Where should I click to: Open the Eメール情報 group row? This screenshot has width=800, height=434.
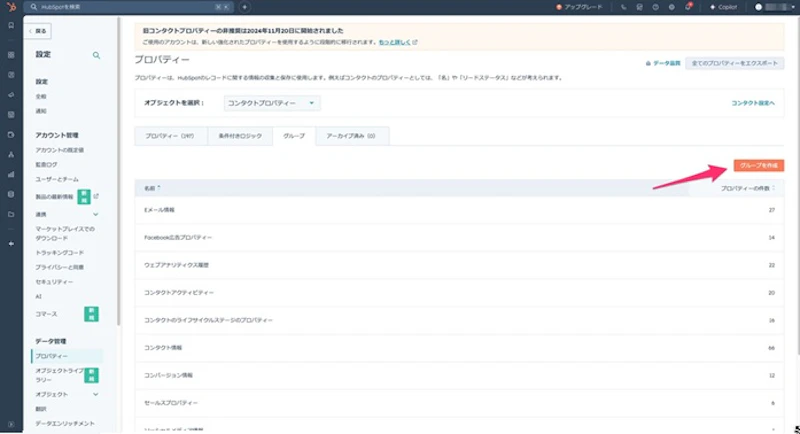click(x=459, y=210)
